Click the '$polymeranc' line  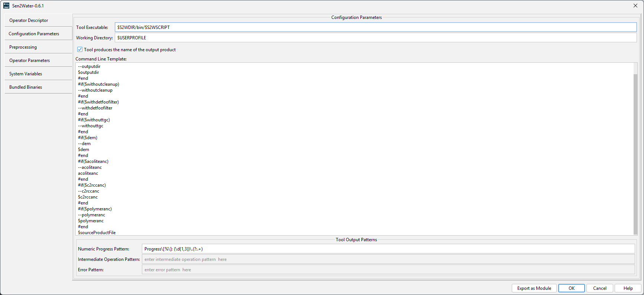click(x=91, y=221)
